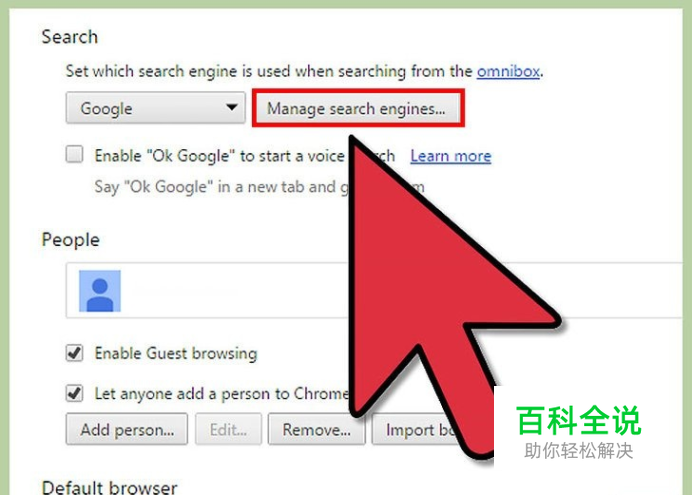Click the Remove button
The height and width of the screenshot is (495, 692).
[x=316, y=429]
